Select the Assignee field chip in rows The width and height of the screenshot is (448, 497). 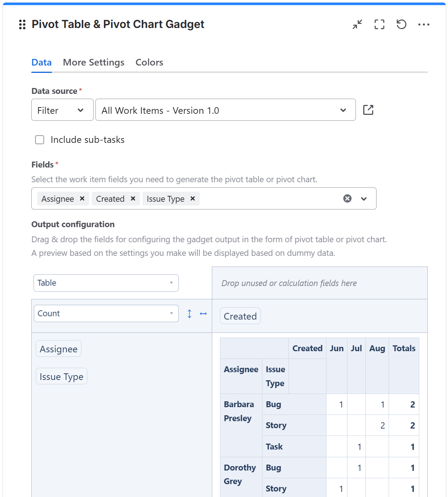tap(59, 349)
